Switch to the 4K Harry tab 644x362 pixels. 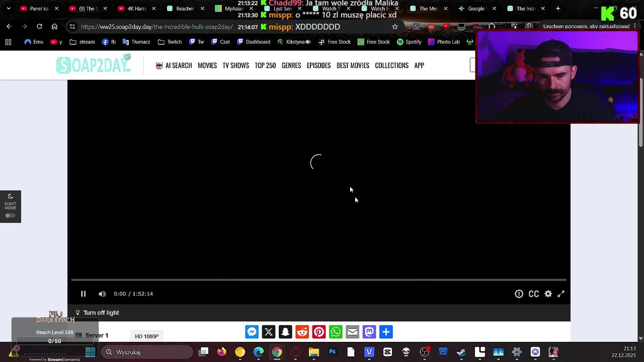tap(136, 9)
